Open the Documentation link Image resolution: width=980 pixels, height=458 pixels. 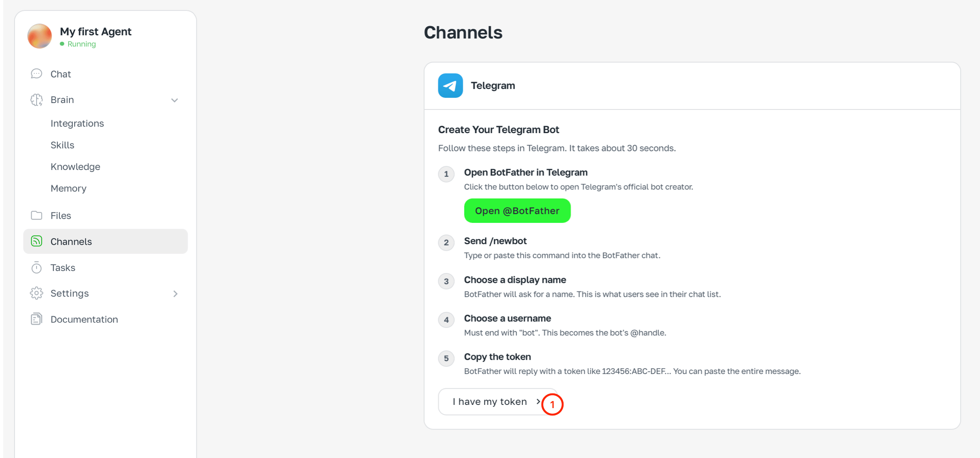point(106,319)
